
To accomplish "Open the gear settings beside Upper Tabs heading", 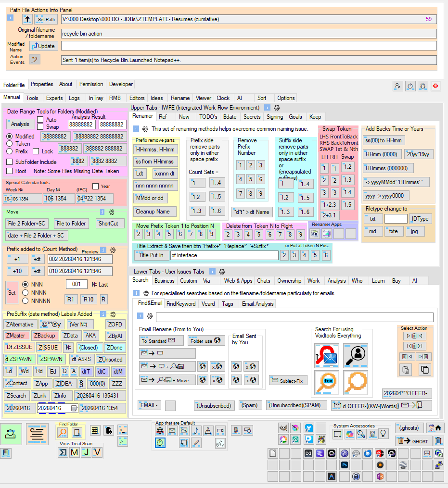I will pos(277,108).
